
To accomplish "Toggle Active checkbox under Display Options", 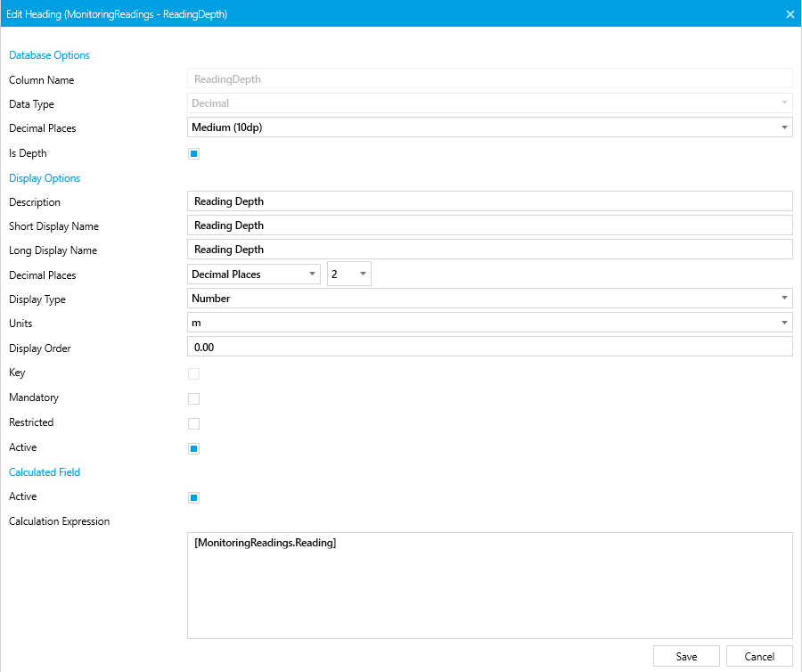I will 193,448.
